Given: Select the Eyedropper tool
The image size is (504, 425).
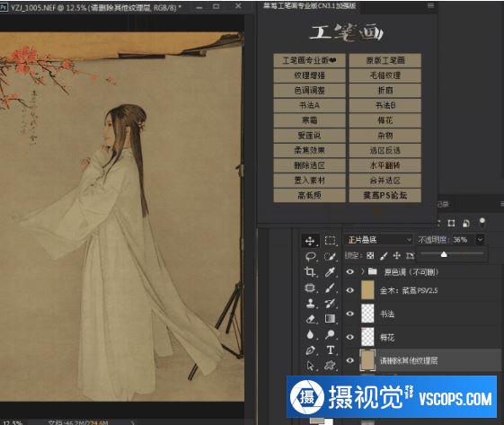Looking at the screenshot, I should (x=330, y=272).
